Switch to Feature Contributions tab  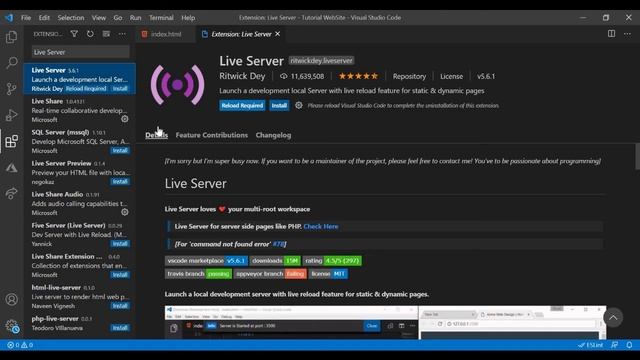coord(211,135)
